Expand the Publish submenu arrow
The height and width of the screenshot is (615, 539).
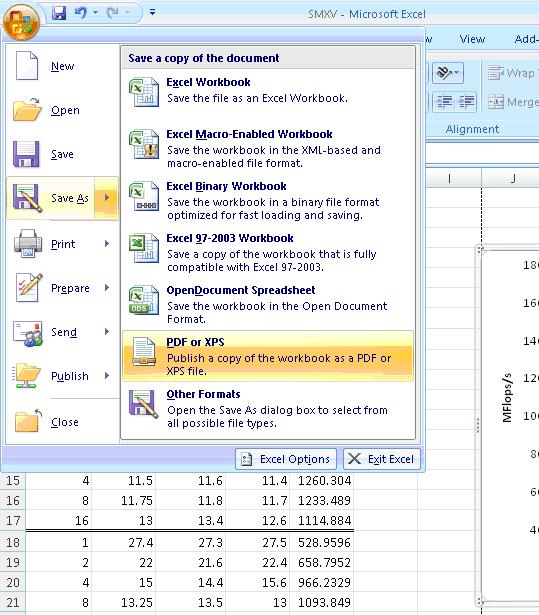pos(107,376)
